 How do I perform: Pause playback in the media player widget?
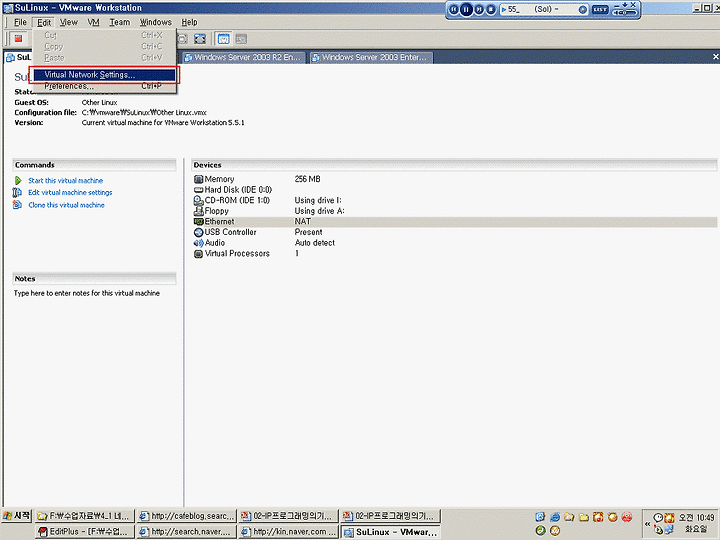tap(466, 9)
